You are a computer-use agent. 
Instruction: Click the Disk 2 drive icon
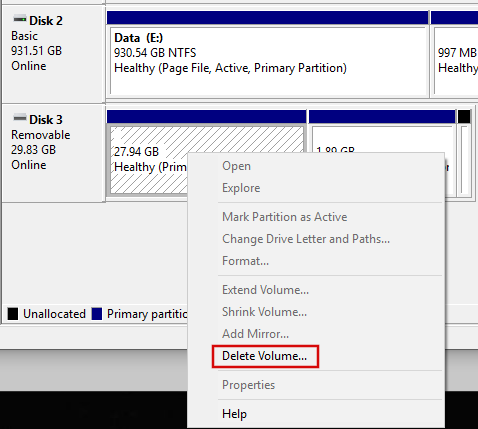coord(20,19)
